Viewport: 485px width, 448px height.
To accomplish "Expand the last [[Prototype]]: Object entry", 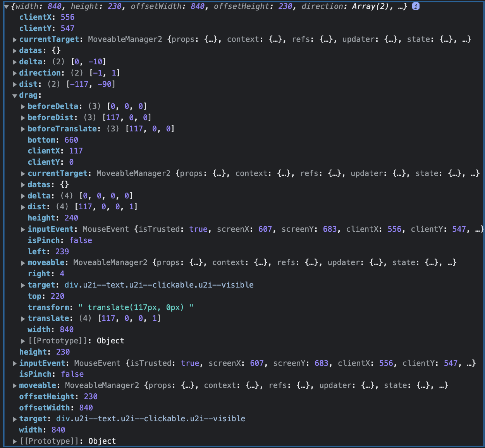I will coord(14,441).
